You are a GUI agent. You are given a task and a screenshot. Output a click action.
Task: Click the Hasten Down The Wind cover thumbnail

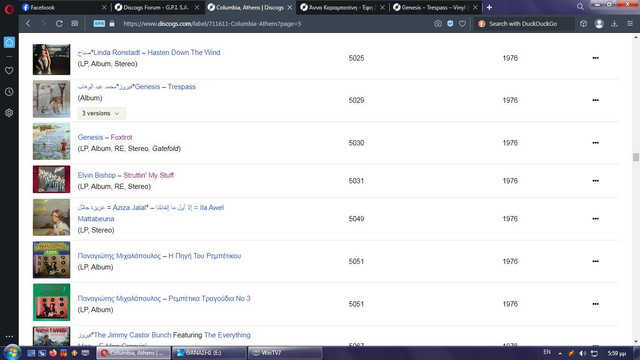[x=51, y=60]
